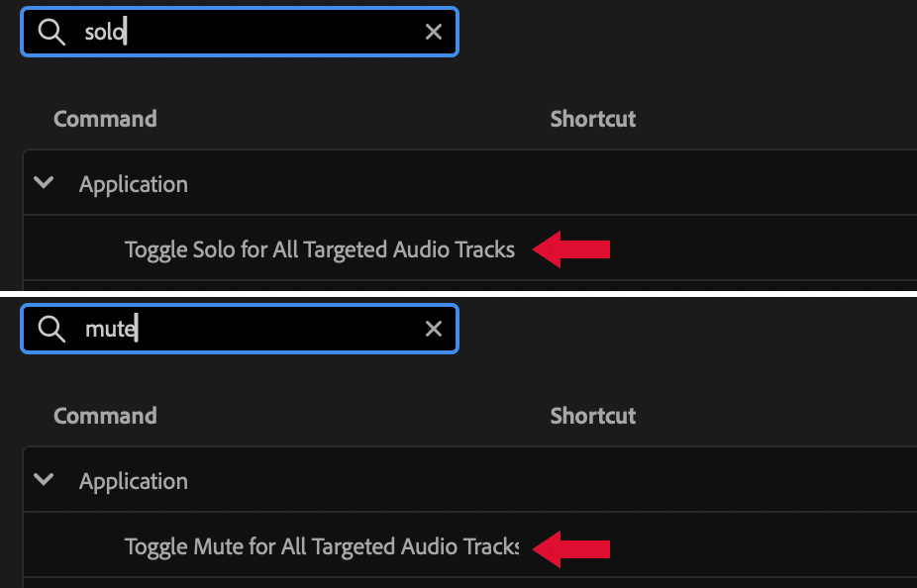
Task: Click the red arrow beside Toggle Mute command
Action: click(x=571, y=546)
